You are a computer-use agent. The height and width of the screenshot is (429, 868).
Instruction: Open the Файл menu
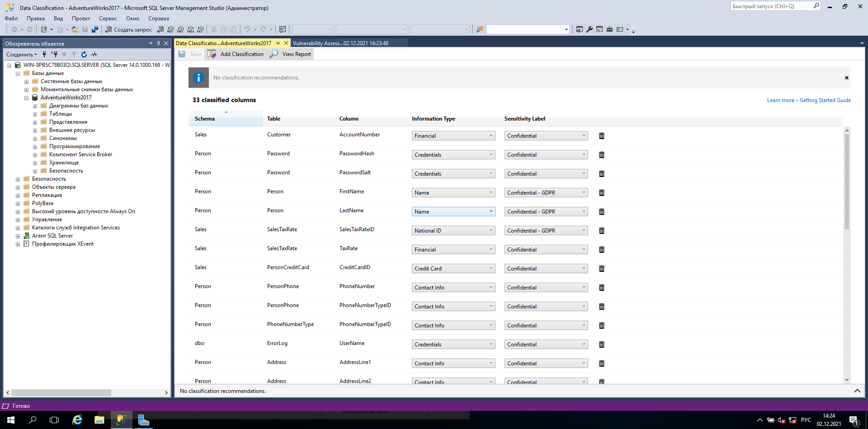pos(11,19)
